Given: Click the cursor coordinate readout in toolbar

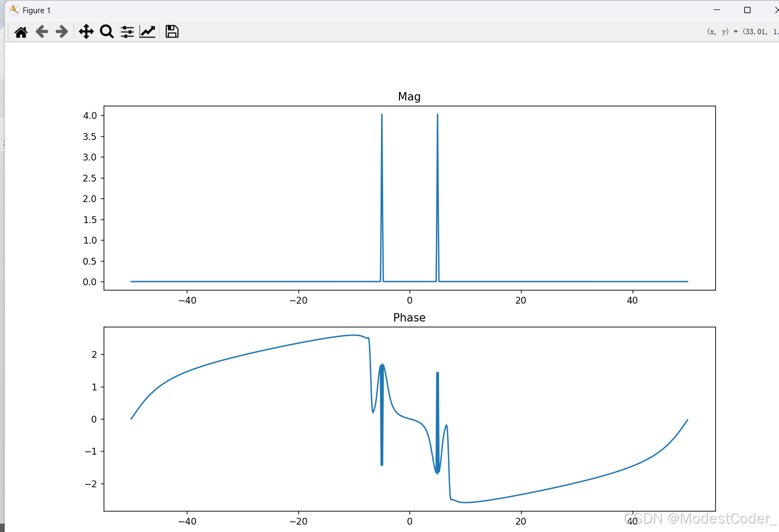Looking at the screenshot, I should click(743, 32).
